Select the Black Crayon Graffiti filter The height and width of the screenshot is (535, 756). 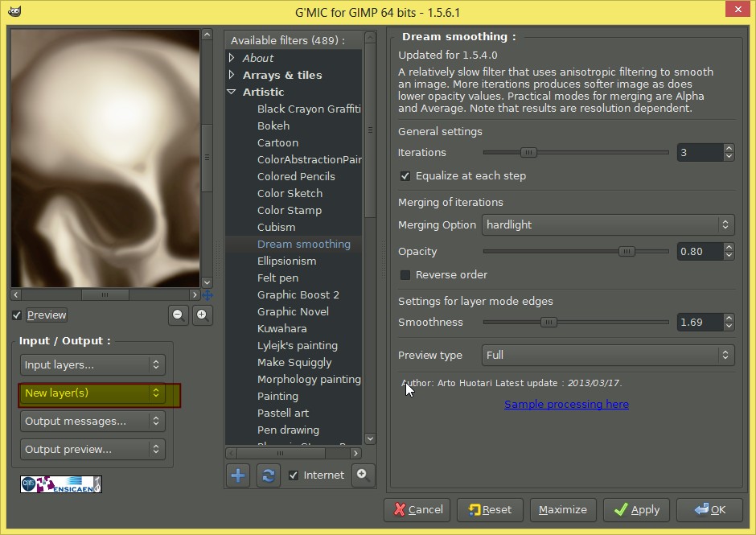click(309, 109)
